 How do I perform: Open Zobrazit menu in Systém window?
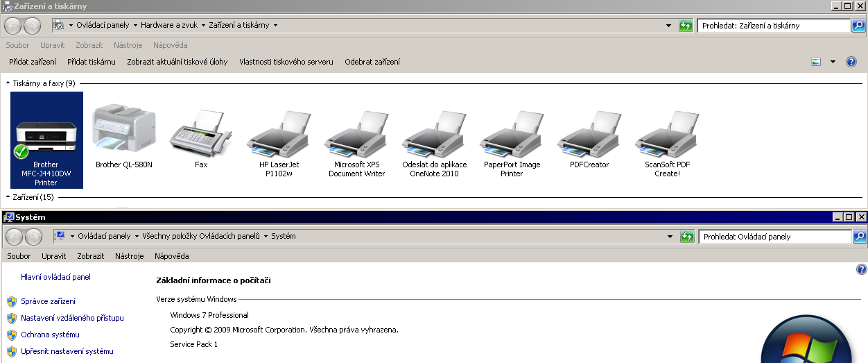pyautogui.click(x=91, y=256)
